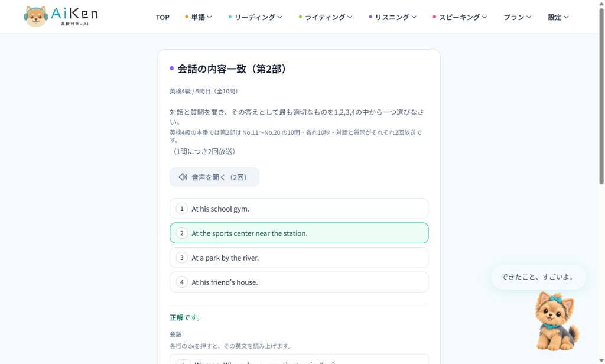Click the scrollbar down arrow
605x364 pixels.
601,360
